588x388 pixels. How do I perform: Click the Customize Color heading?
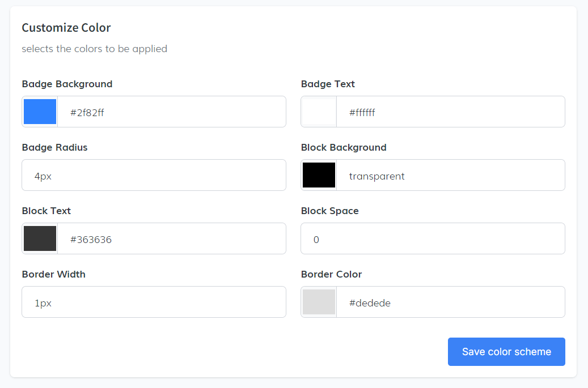click(x=66, y=27)
